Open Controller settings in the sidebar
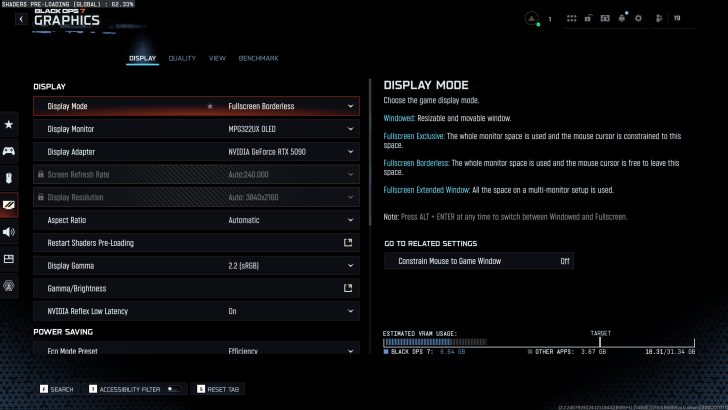 [9, 151]
